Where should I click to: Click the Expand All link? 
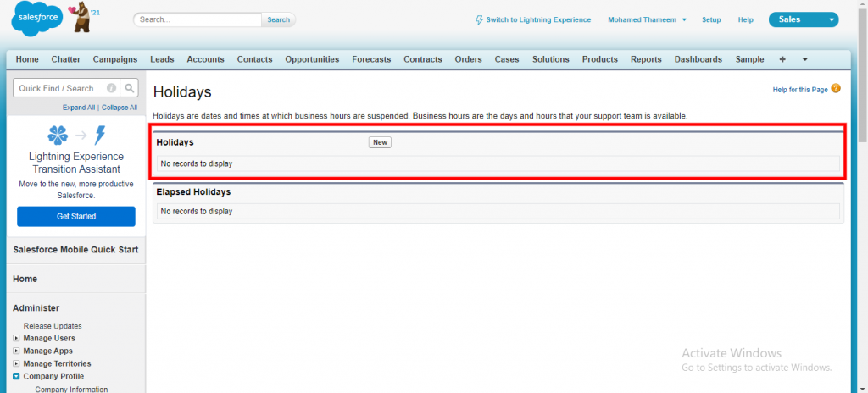(79, 108)
